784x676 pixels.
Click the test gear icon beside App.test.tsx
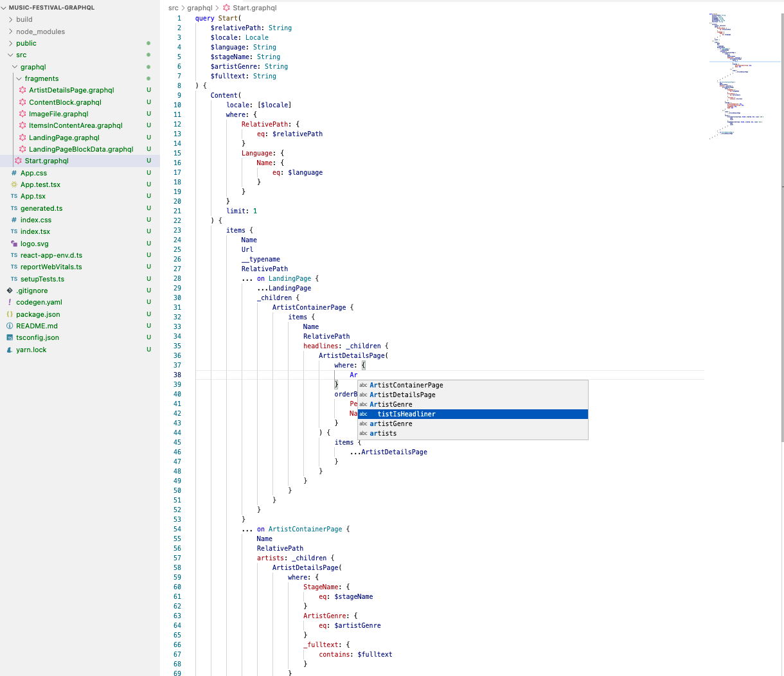pos(14,184)
